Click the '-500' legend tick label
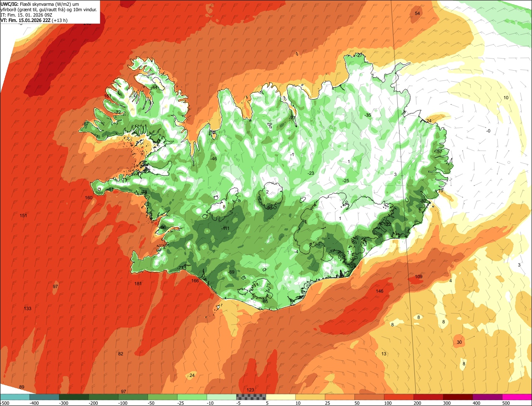The image size is (532, 406). click(5, 403)
